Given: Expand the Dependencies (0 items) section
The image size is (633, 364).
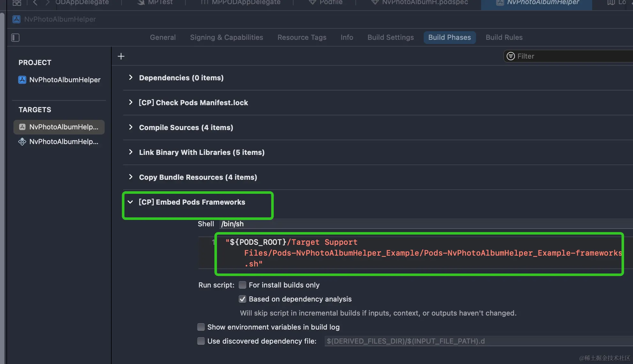Looking at the screenshot, I should 130,77.
